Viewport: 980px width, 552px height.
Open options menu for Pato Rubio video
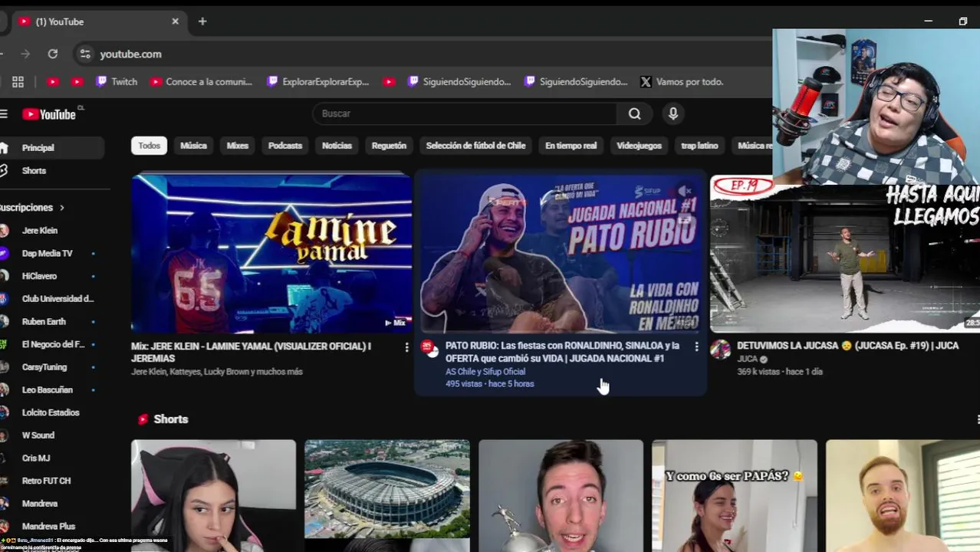[696, 347]
